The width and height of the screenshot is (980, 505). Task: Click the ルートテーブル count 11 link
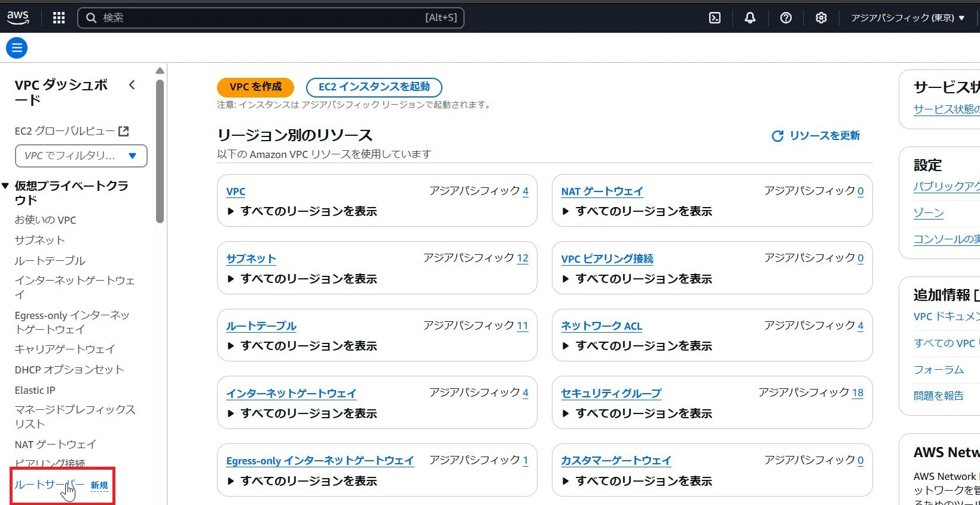523,325
